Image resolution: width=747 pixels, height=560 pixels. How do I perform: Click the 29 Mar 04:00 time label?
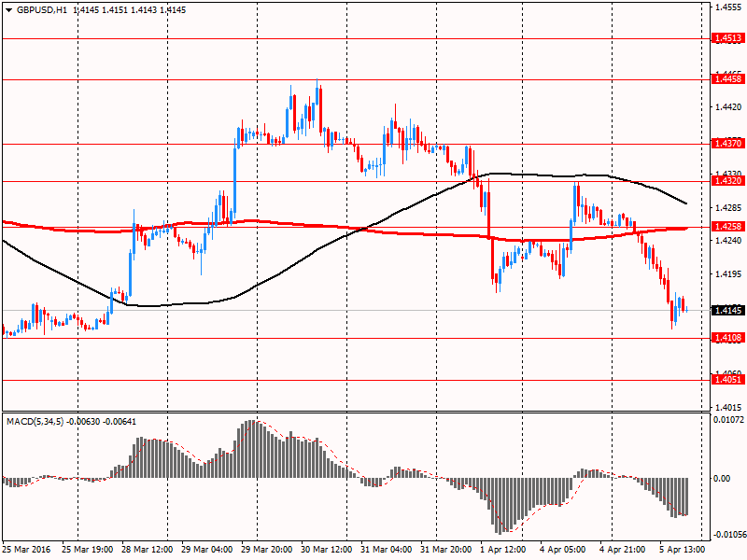[207, 550]
